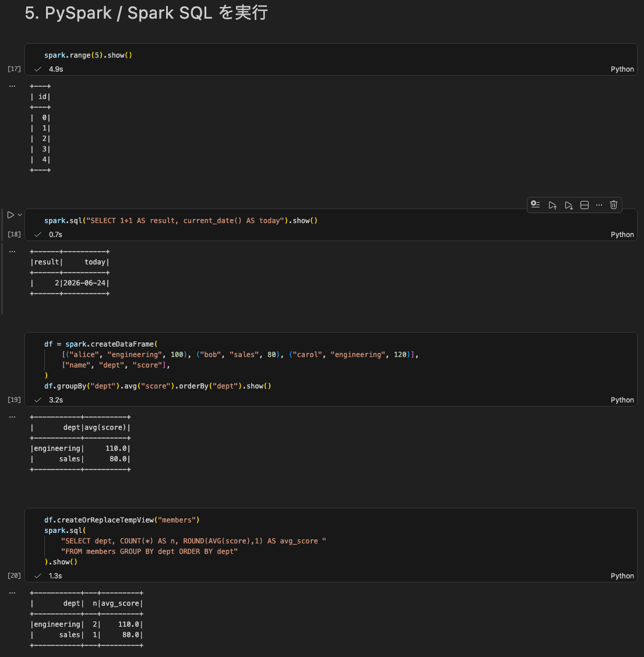
Task: Click success checkmark beside 0.7s
Action: tap(38, 235)
